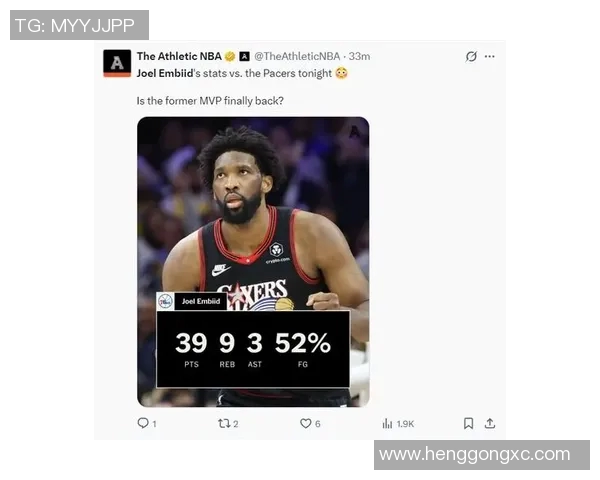Click the www.henggongxc.com watermark
Screen dimensions: 600x480
(474, 454)
